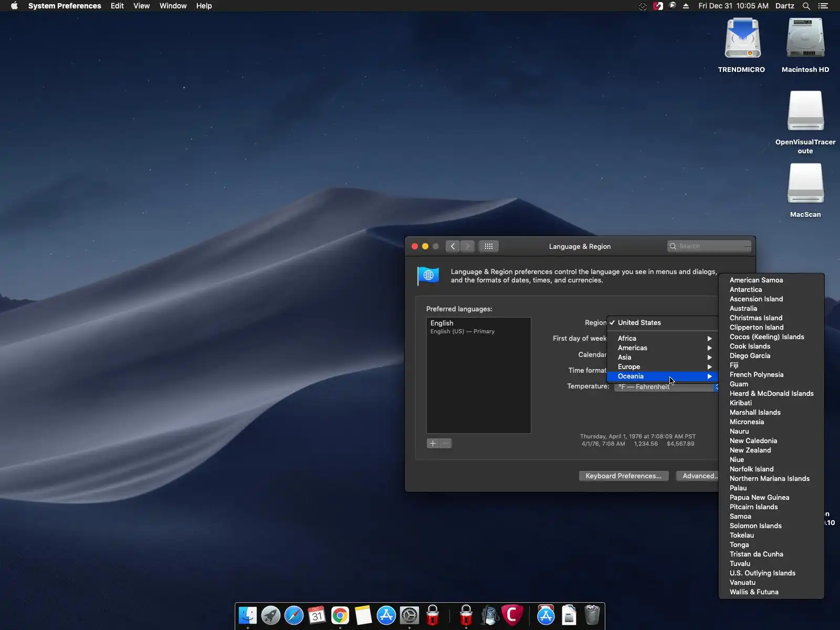Close the Language & Region window
Image resolution: width=840 pixels, height=630 pixels.
point(415,246)
